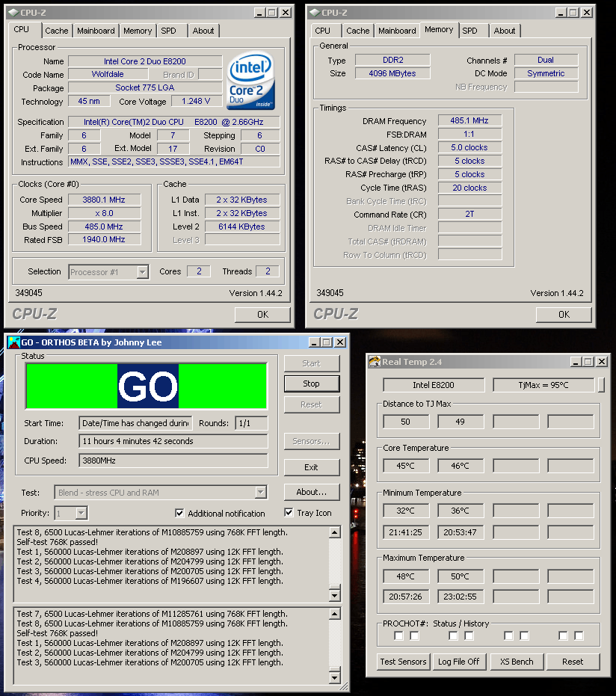The height and width of the screenshot is (696, 616).
Task: Click the TjMax = 95°C button
Action: pyautogui.click(x=543, y=385)
